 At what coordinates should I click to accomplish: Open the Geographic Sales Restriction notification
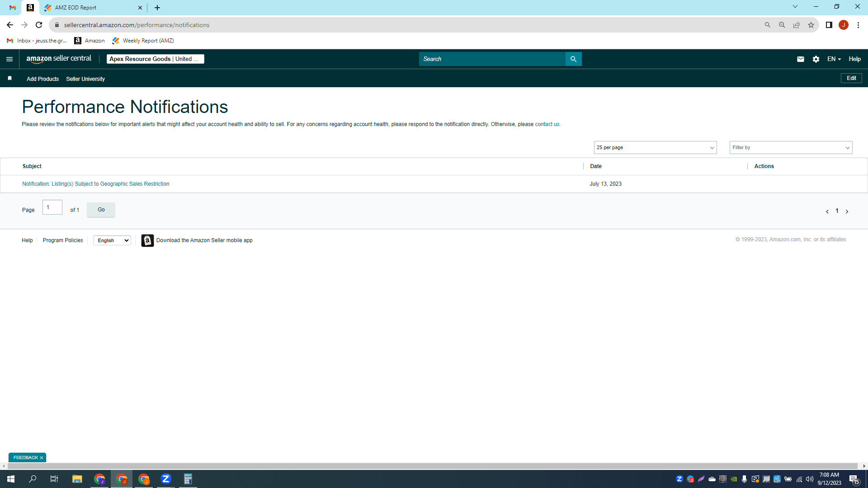[x=96, y=184]
